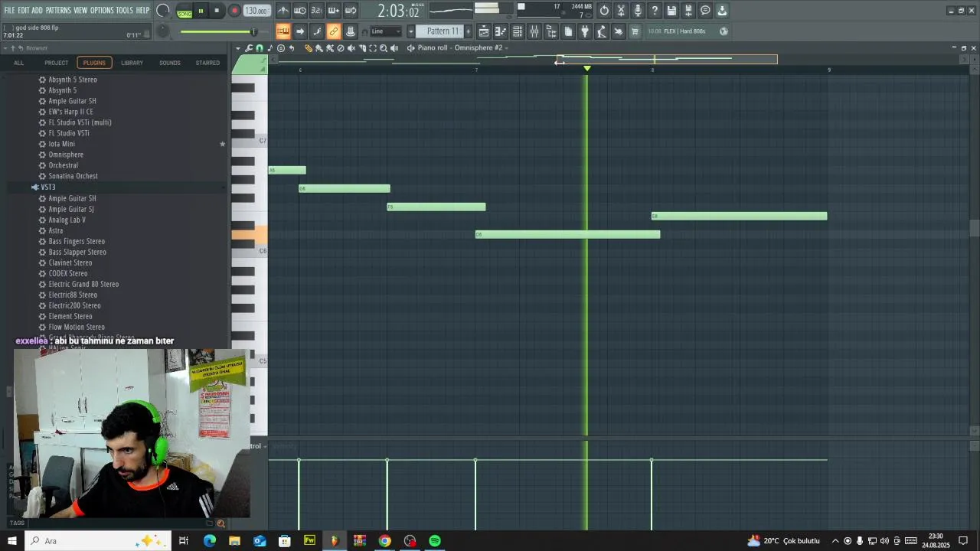Open the mixer view icon
Viewport: 980px width, 551px height.
534,31
